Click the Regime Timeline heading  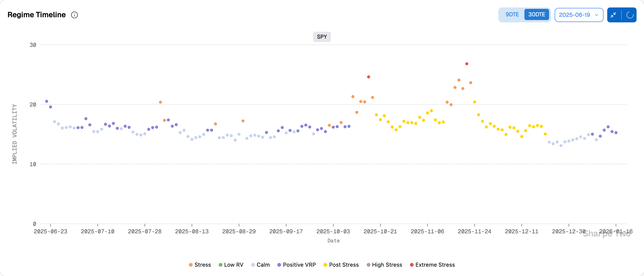pos(37,15)
